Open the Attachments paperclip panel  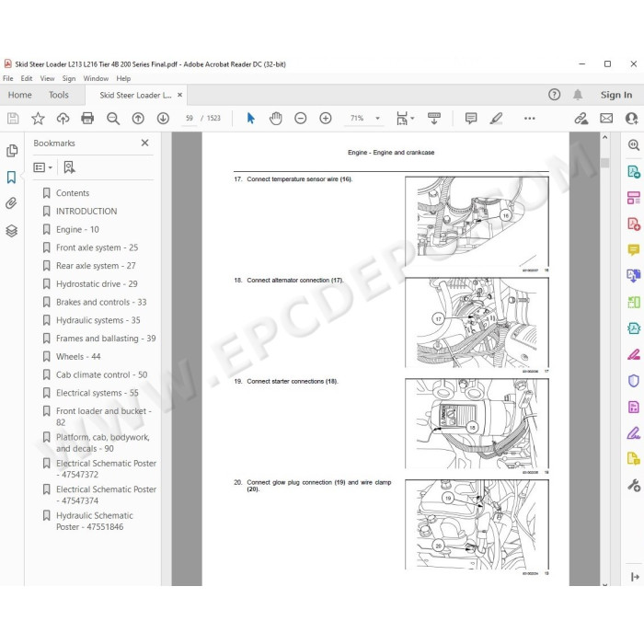pos(11,203)
